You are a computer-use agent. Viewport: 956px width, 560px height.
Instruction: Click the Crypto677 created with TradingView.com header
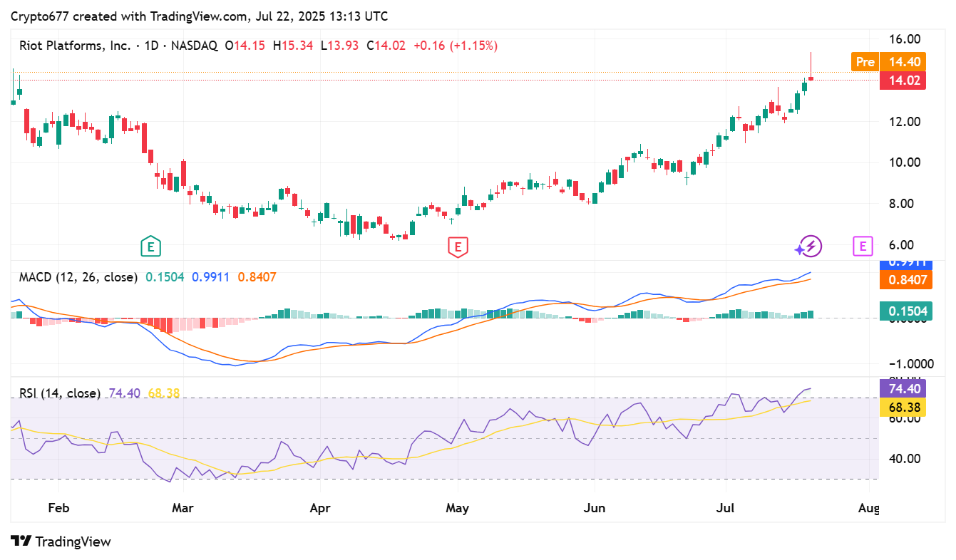pyautogui.click(x=199, y=16)
